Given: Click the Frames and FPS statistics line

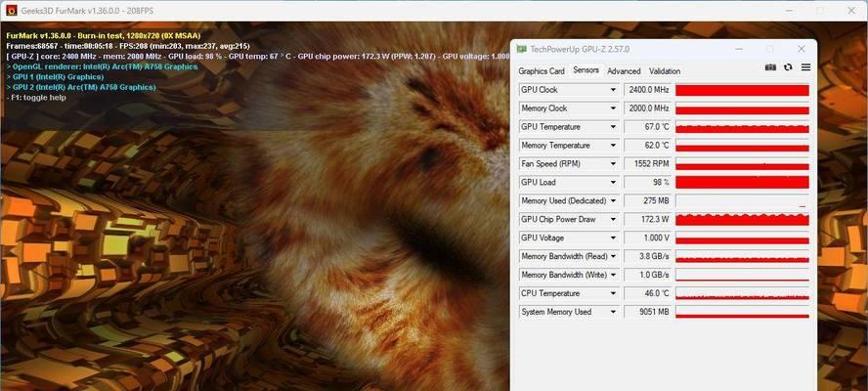Looking at the screenshot, I should [128, 46].
